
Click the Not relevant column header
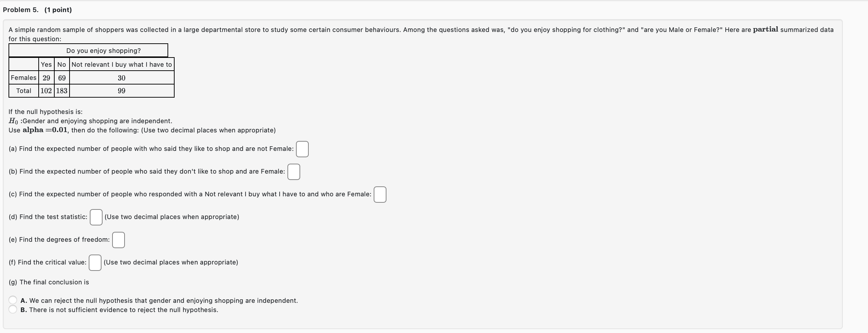coord(121,64)
